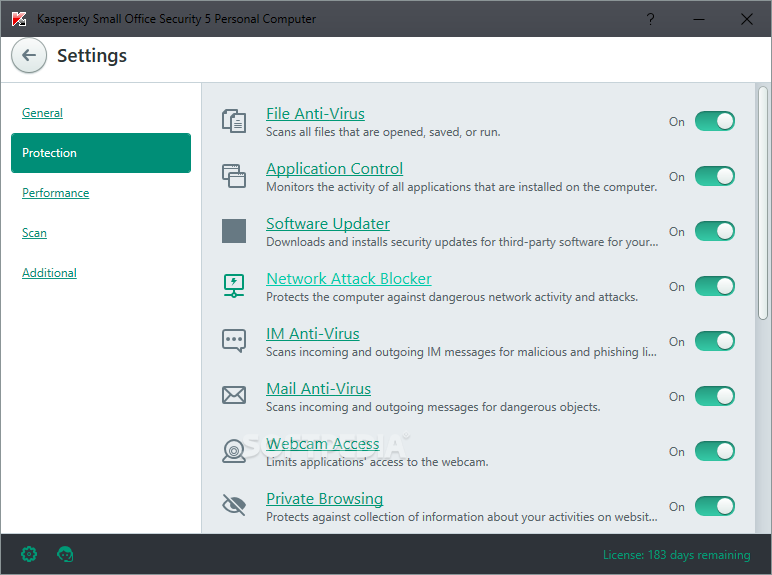Image resolution: width=772 pixels, height=575 pixels.
Task: Open the Network Attack Blocker link
Action: [349, 279]
